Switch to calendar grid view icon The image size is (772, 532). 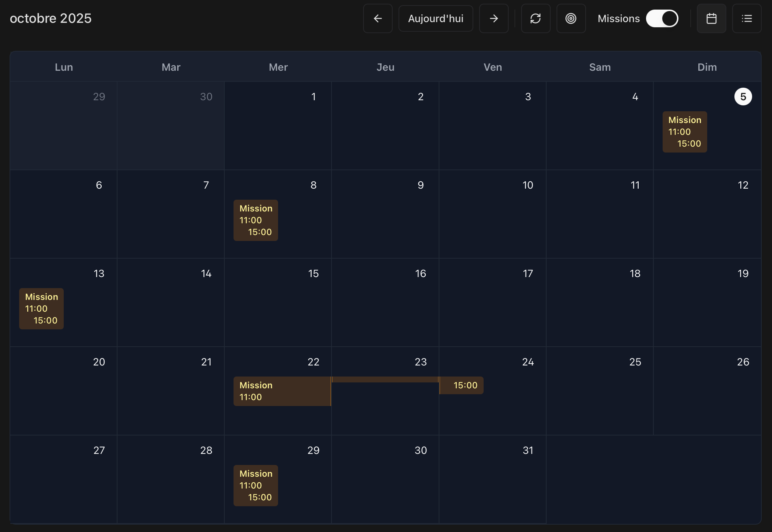[x=711, y=18]
